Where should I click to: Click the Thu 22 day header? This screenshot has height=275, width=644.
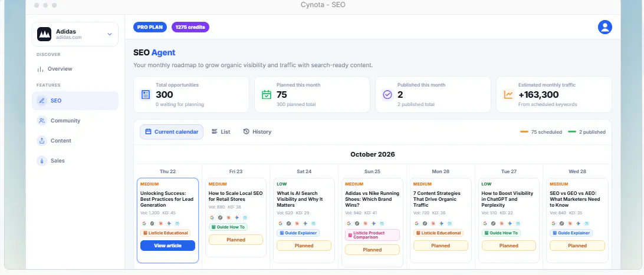[x=167, y=171]
